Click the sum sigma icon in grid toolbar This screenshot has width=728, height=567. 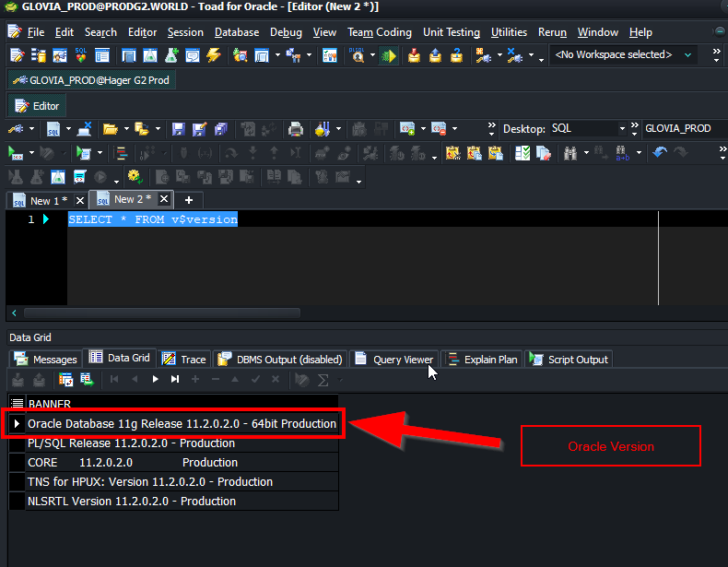323,381
